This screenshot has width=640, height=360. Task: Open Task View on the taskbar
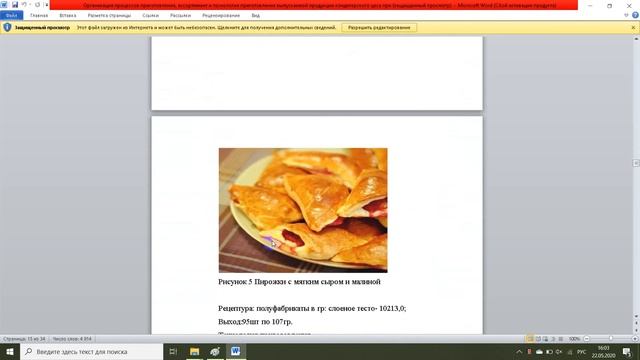click(173, 351)
